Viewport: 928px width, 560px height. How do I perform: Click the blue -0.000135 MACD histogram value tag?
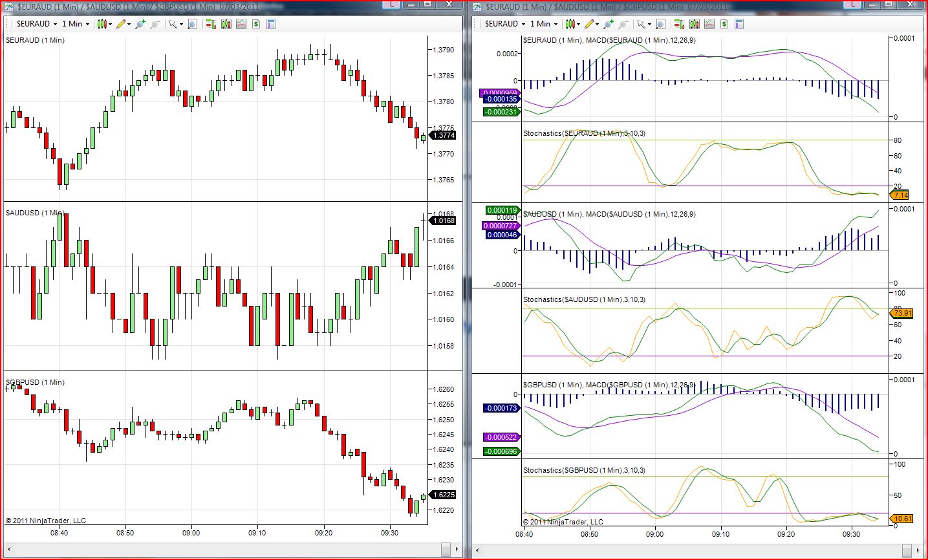tap(501, 100)
